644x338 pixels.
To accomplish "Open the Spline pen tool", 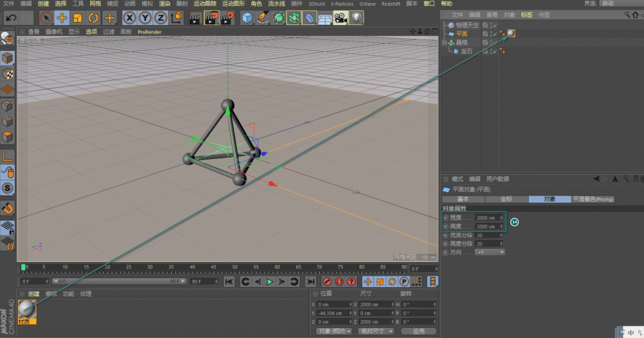I will tap(263, 17).
